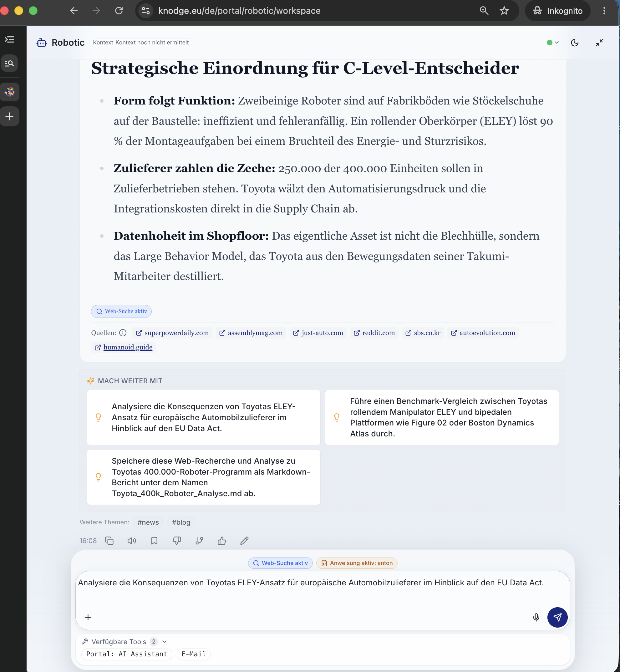620x672 pixels.
Task: Give thumbs down feedback
Action: click(x=177, y=541)
